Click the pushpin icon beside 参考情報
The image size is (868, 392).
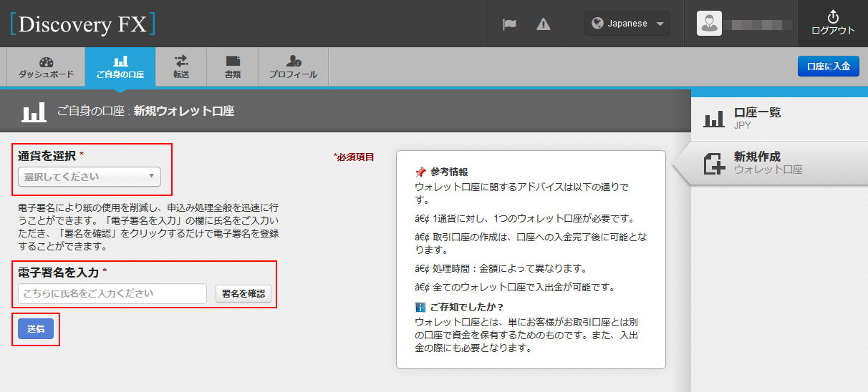[x=420, y=172]
